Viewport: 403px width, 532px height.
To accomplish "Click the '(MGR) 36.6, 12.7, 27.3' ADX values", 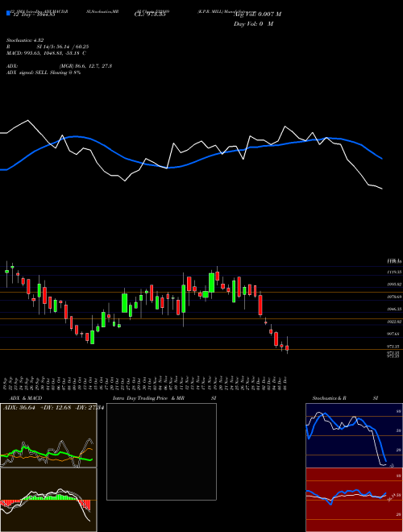I will click(x=85, y=66).
